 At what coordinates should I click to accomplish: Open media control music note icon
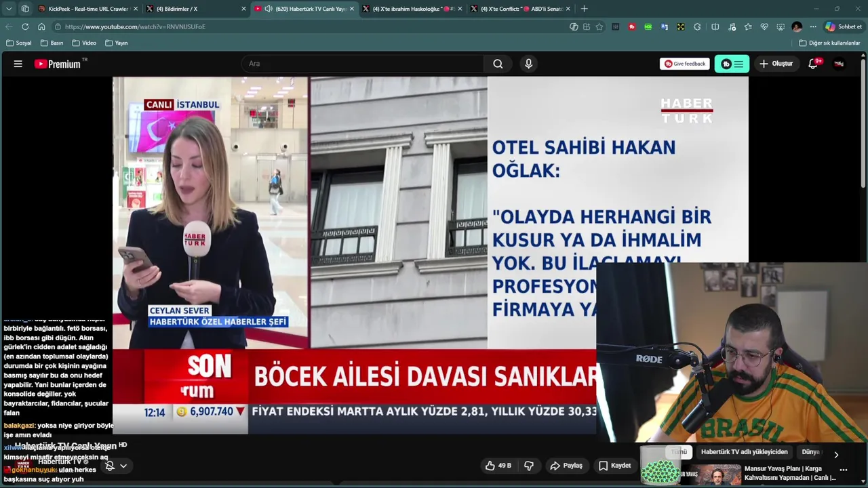(732, 26)
